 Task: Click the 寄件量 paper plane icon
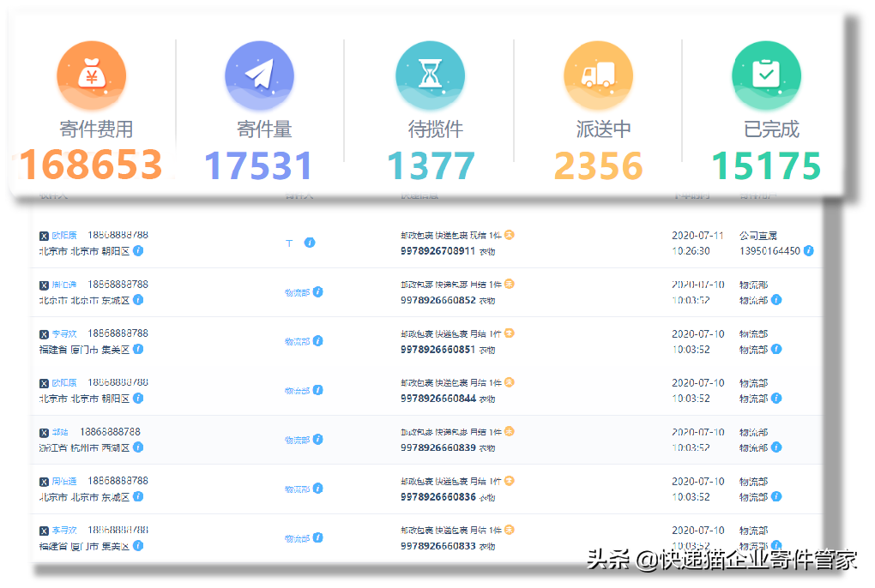coord(259,75)
